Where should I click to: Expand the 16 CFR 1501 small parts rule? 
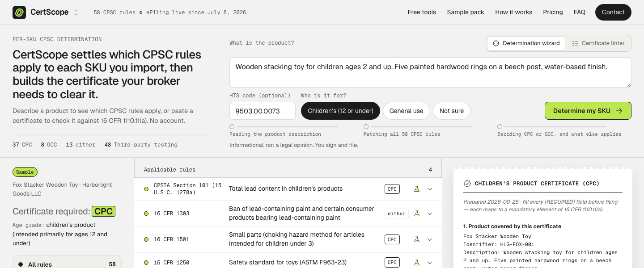click(x=430, y=239)
